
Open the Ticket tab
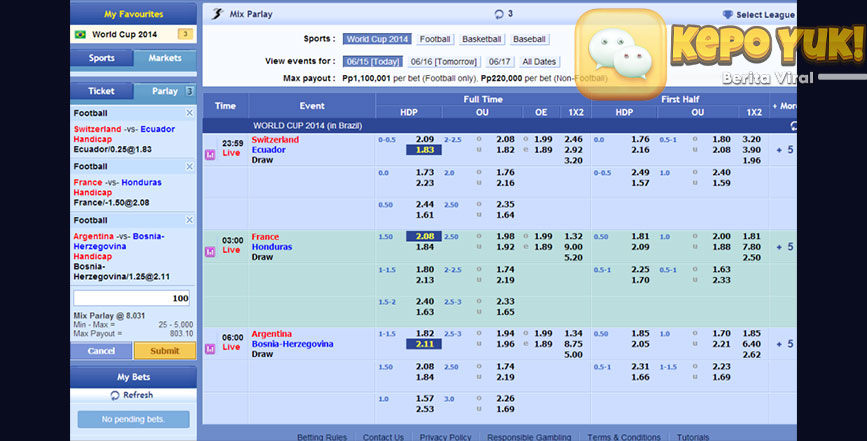[102, 91]
